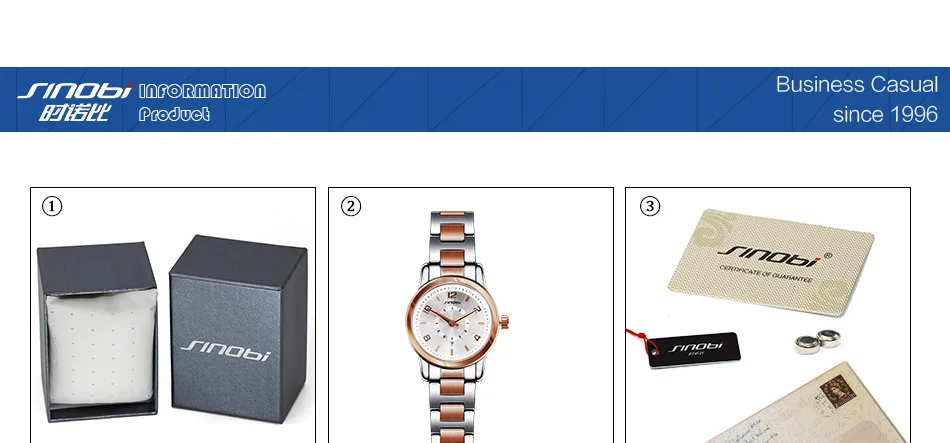Image resolution: width=950 pixels, height=443 pixels.
Task: Click the two button cell batteries
Action: [818, 341]
